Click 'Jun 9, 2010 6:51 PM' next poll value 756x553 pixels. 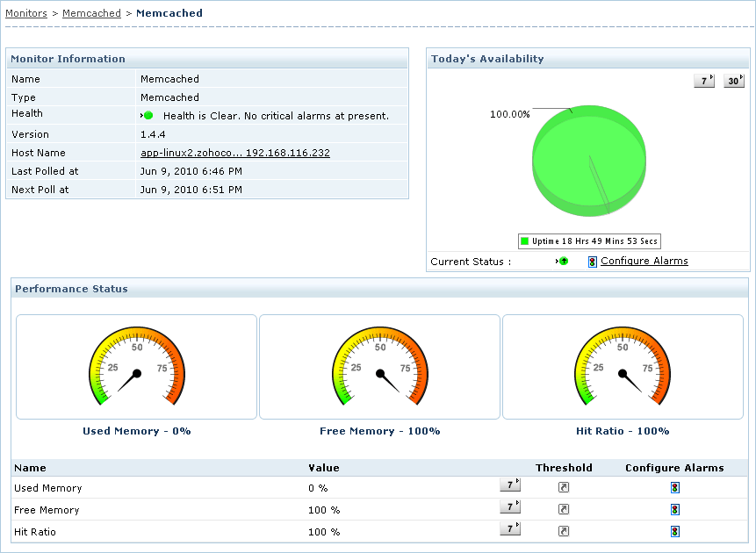pyautogui.click(x=191, y=190)
